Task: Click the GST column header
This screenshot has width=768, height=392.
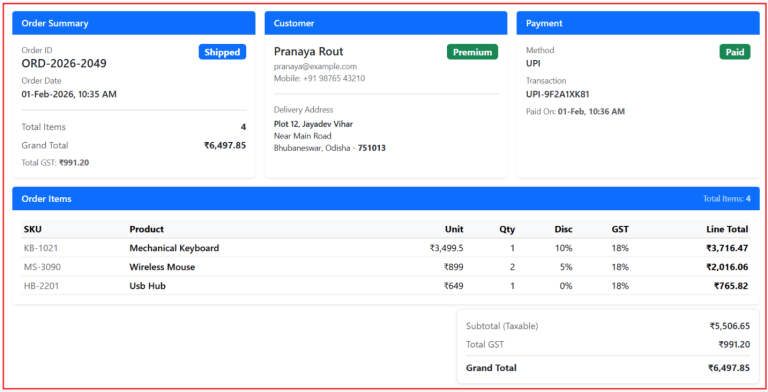Action: click(x=620, y=229)
